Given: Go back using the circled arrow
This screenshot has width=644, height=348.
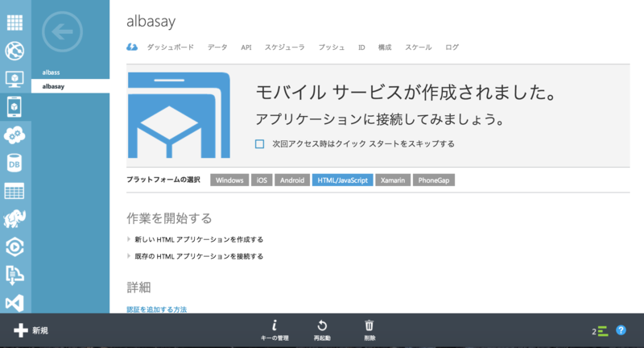Looking at the screenshot, I should point(63,31).
